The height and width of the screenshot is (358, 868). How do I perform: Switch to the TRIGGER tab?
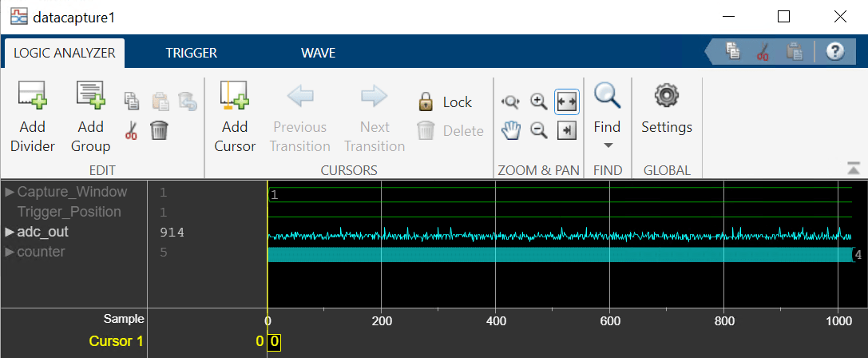click(x=192, y=54)
